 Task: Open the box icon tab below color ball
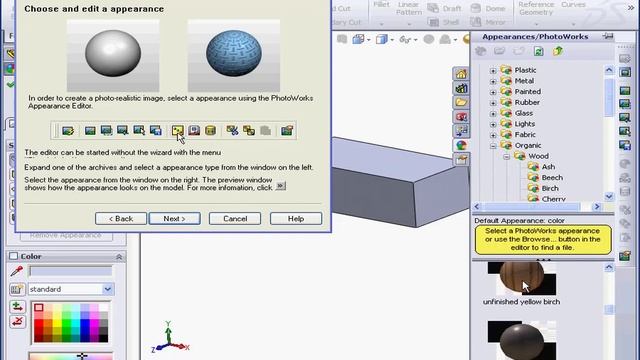[461, 160]
